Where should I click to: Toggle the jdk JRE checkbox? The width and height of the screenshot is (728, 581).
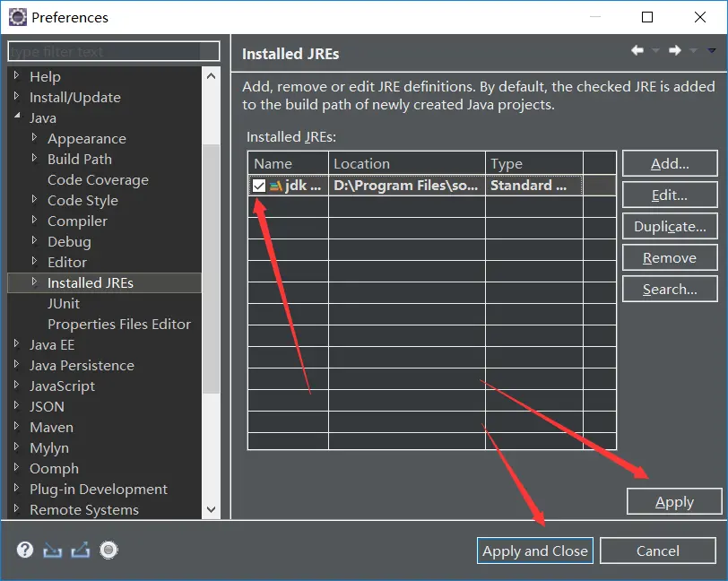(258, 186)
